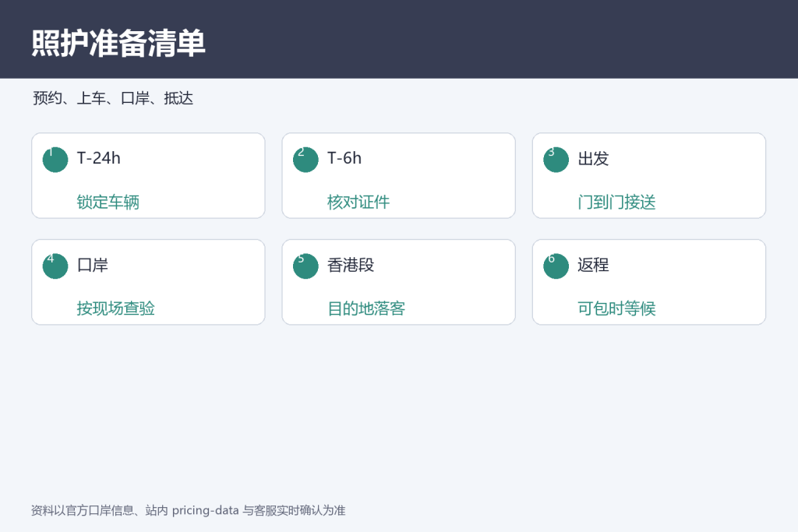Click the step 3 circle badge beside 出发

(556, 160)
